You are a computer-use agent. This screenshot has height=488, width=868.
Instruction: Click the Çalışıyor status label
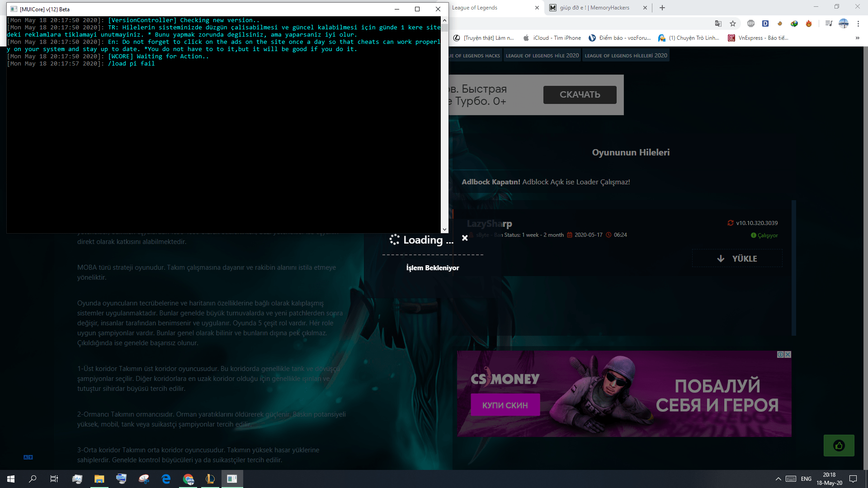click(x=768, y=235)
